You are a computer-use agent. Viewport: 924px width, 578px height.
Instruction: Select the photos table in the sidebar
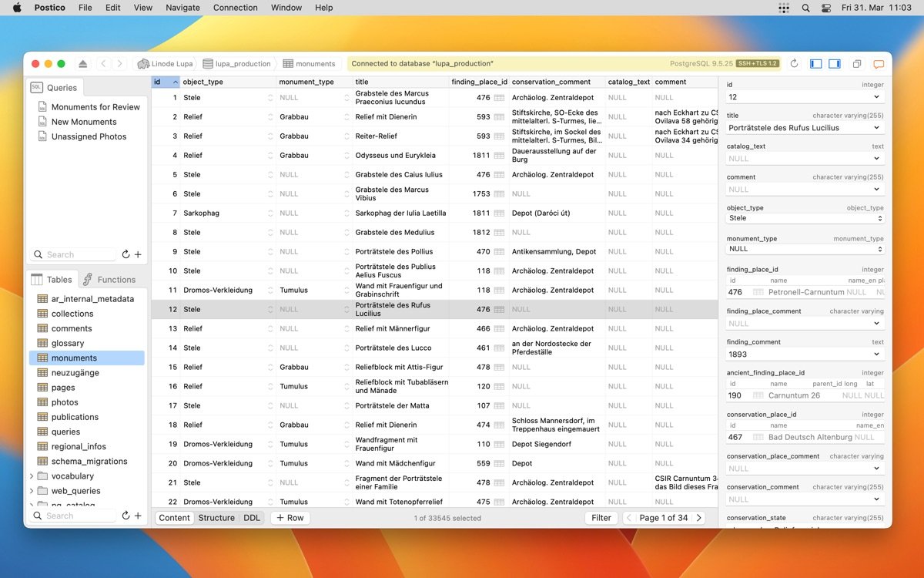(65, 402)
